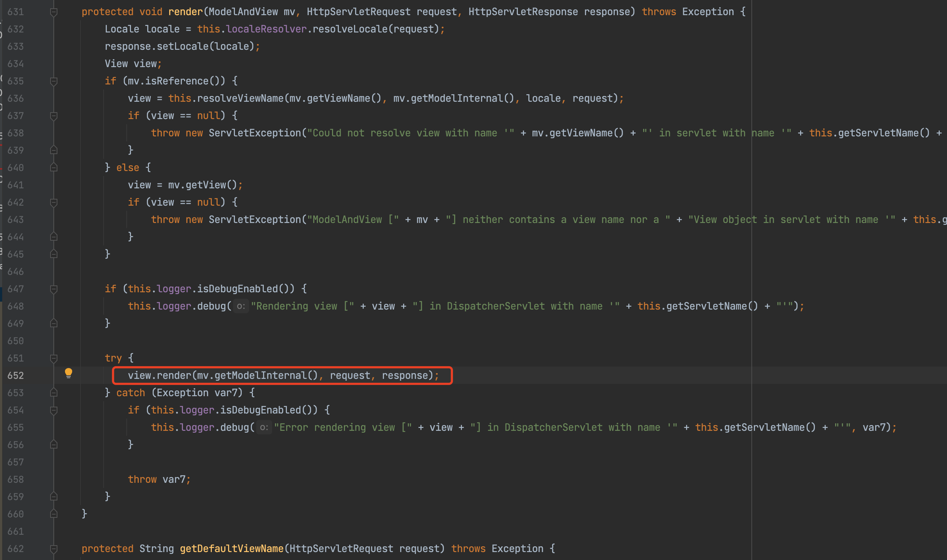Viewport: 947px width, 560px height.
Task: Collapse the else block at line 640
Action: tap(54, 167)
